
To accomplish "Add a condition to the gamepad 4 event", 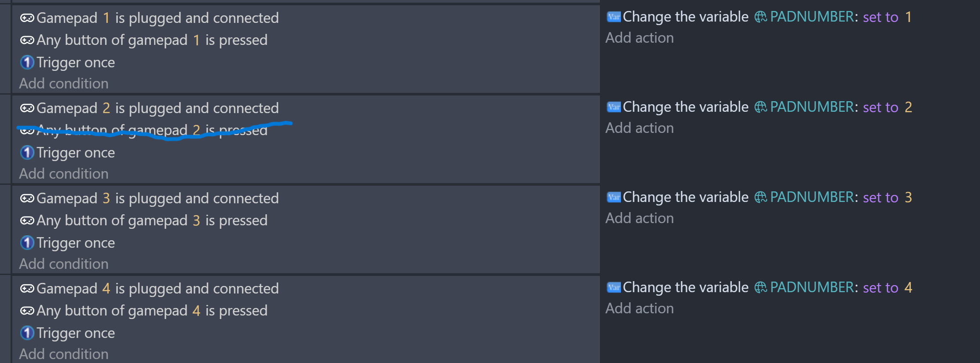I will (64, 354).
